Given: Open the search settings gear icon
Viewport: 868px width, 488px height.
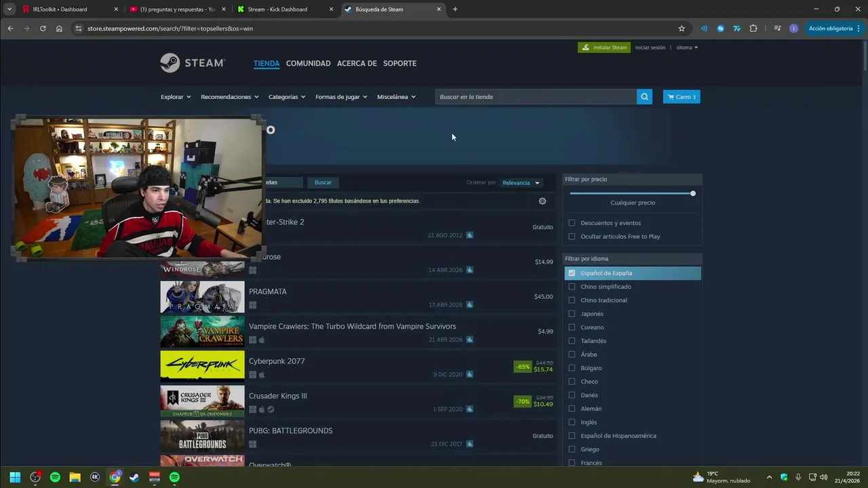Looking at the screenshot, I should [x=542, y=201].
